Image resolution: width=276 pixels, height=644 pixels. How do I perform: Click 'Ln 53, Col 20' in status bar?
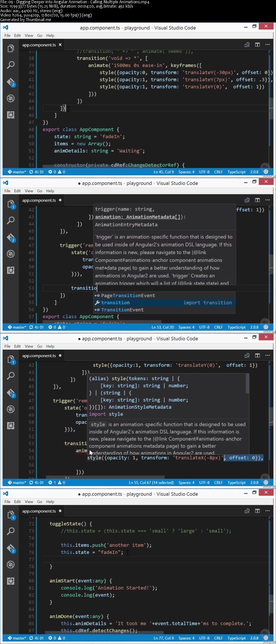(163, 327)
